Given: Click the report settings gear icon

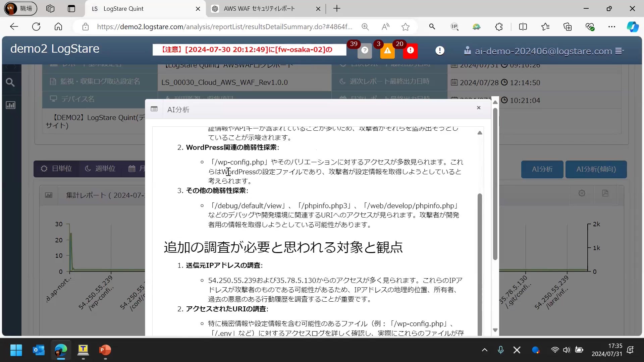Looking at the screenshot, I should [x=582, y=193].
